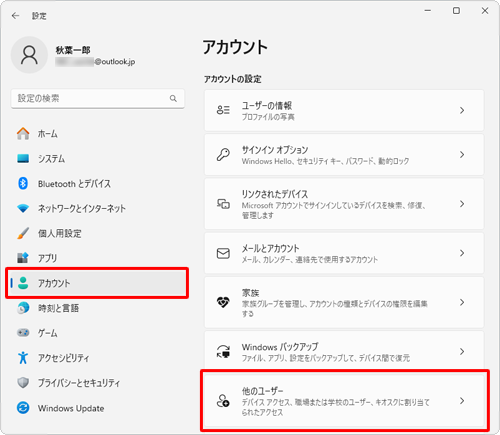Click the Windows Update sync icon
The width and height of the screenshot is (500, 435).
click(23, 408)
